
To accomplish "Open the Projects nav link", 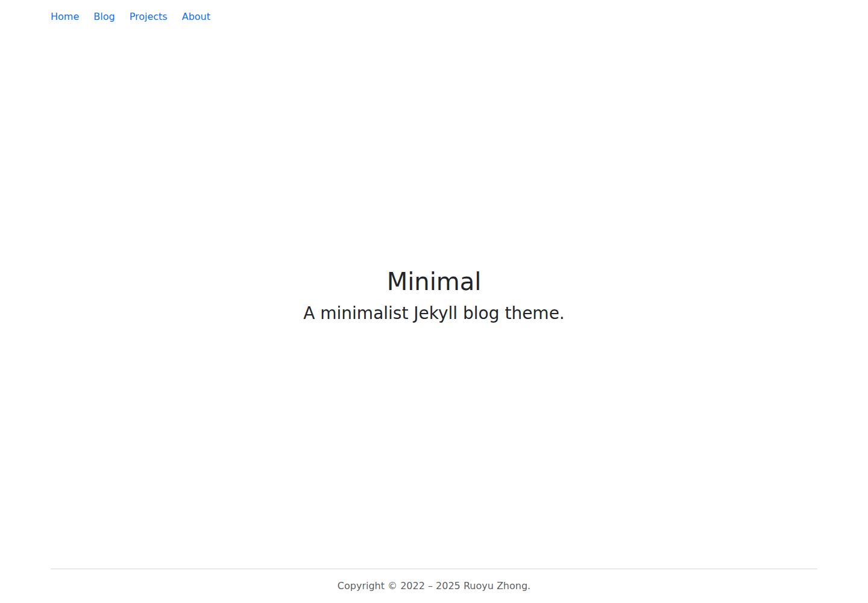I will (148, 17).
